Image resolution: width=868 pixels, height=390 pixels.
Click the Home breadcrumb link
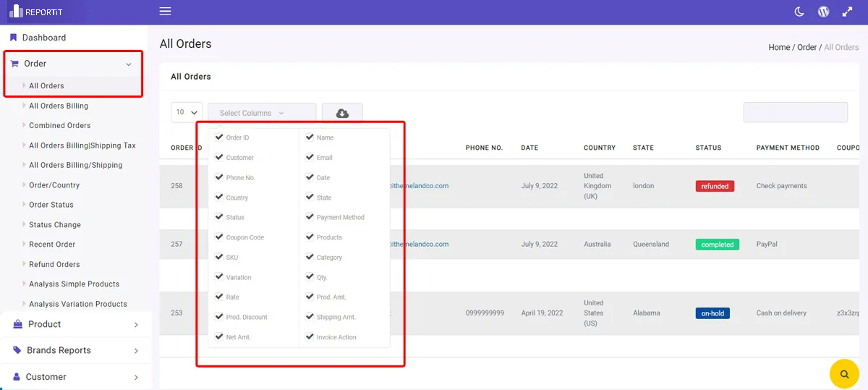pyautogui.click(x=778, y=47)
